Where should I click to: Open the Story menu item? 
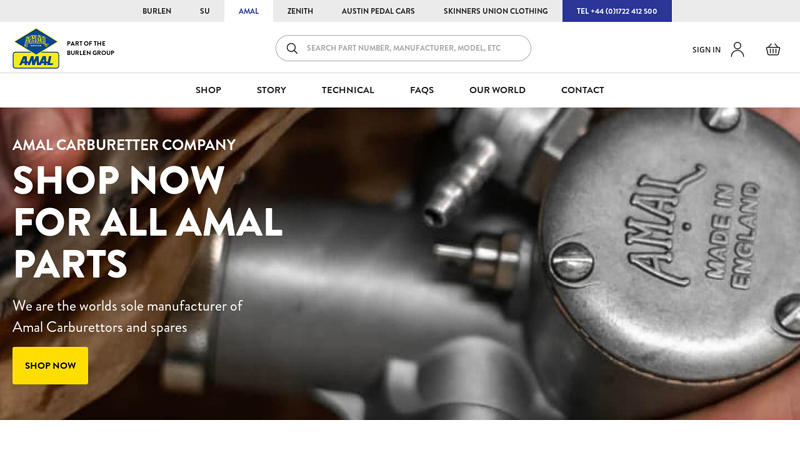(x=271, y=90)
